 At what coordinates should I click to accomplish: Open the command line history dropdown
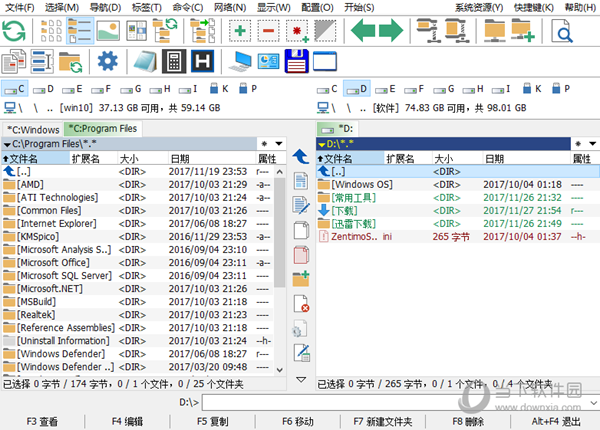pos(593,403)
